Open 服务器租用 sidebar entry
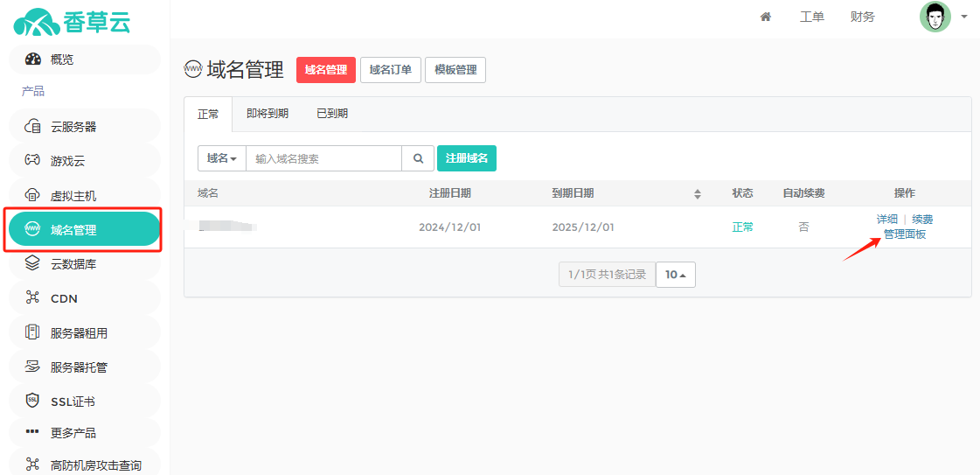The height and width of the screenshot is (475, 980). pyautogui.click(x=85, y=332)
